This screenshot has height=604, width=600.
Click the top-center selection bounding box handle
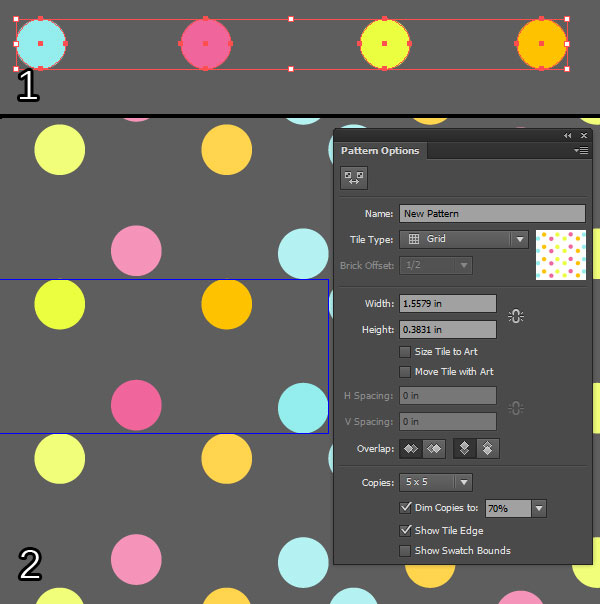coord(291,19)
